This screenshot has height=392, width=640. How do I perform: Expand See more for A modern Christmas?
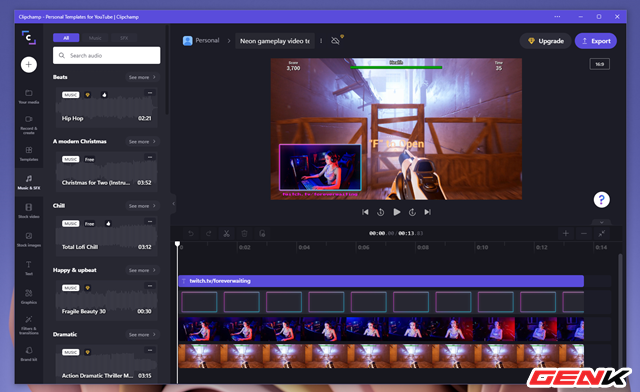142,142
